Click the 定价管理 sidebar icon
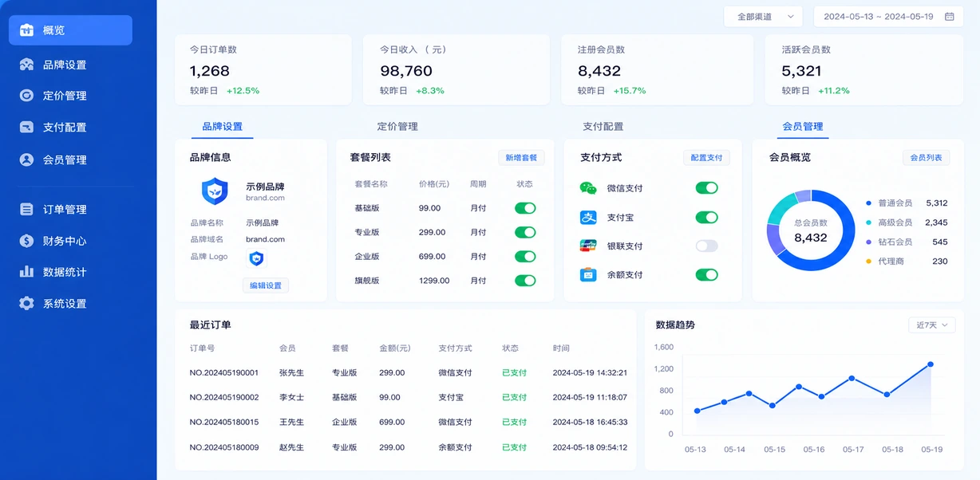This screenshot has width=980, height=480. [27, 96]
